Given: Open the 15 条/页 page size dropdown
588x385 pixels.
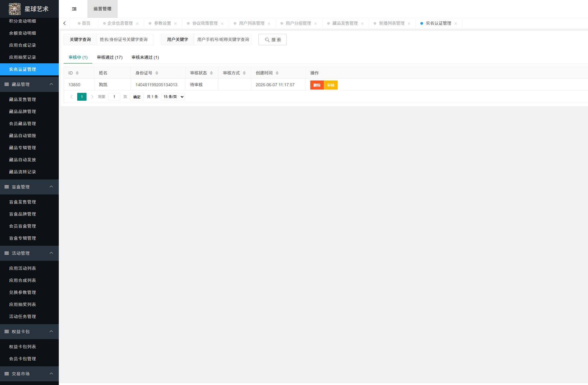Looking at the screenshot, I should (x=173, y=97).
